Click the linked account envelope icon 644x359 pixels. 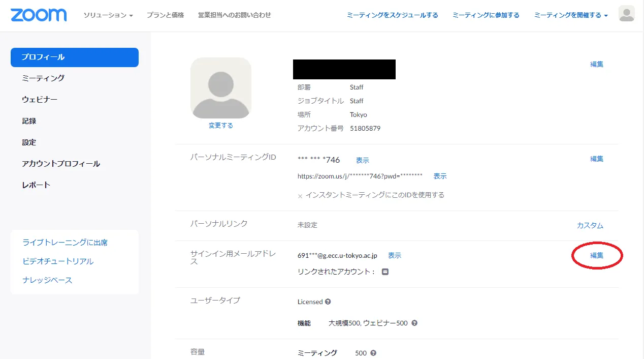[385, 272]
